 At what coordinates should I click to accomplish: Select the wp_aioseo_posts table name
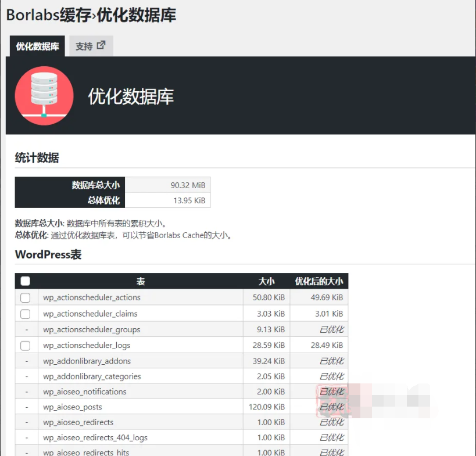[x=73, y=407]
